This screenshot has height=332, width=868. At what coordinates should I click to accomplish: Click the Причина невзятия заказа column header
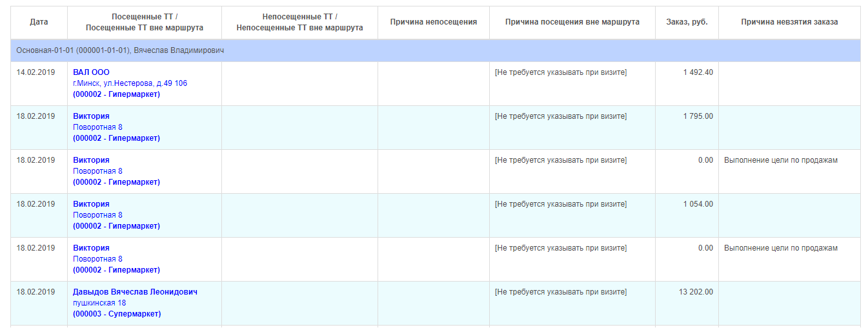pyautogui.click(x=789, y=22)
